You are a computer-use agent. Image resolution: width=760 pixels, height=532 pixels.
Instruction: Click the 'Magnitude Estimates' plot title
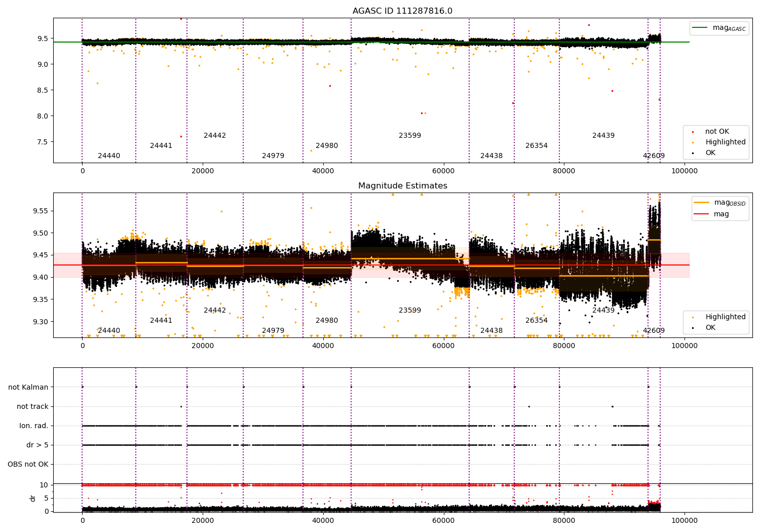coord(402,186)
